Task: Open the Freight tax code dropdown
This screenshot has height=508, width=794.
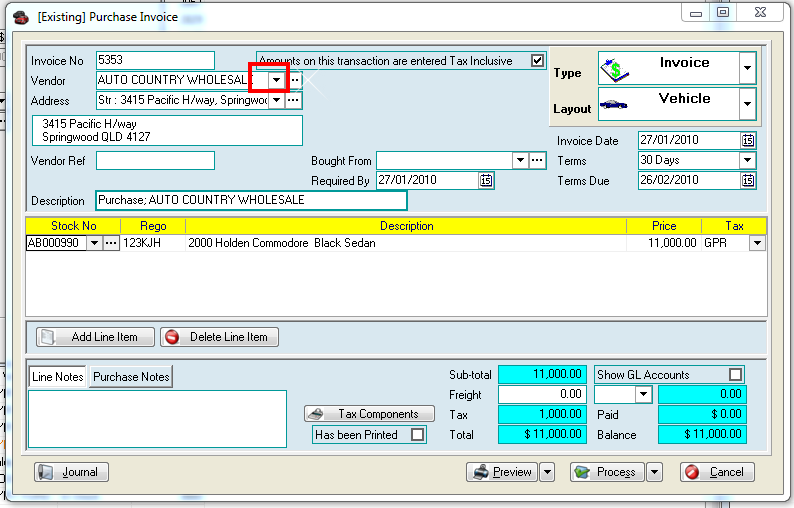Action: pos(643,394)
